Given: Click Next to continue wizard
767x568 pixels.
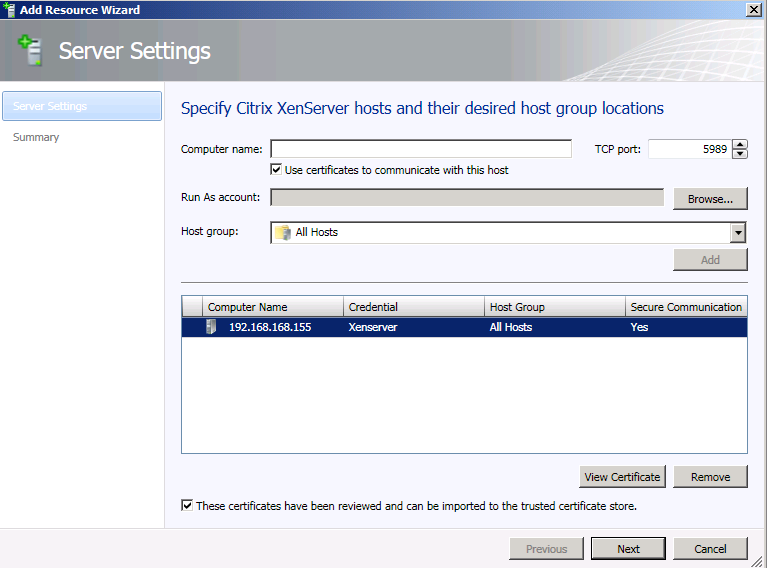Looking at the screenshot, I should point(628,548).
